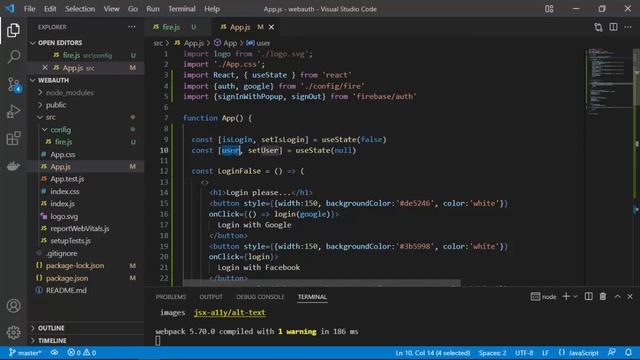Image resolution: width=640 pixels, height=360 pixels.
Task: Split the terminal panel
Action: (x=588, y=296)
